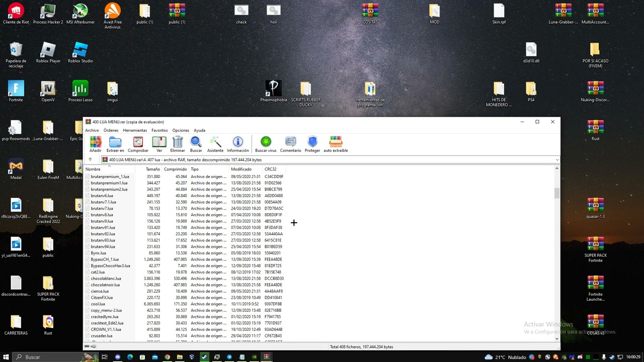The image size is (644, 362).
Task: Sort files by the Comprimido column header
Action: tap(175, 169)
